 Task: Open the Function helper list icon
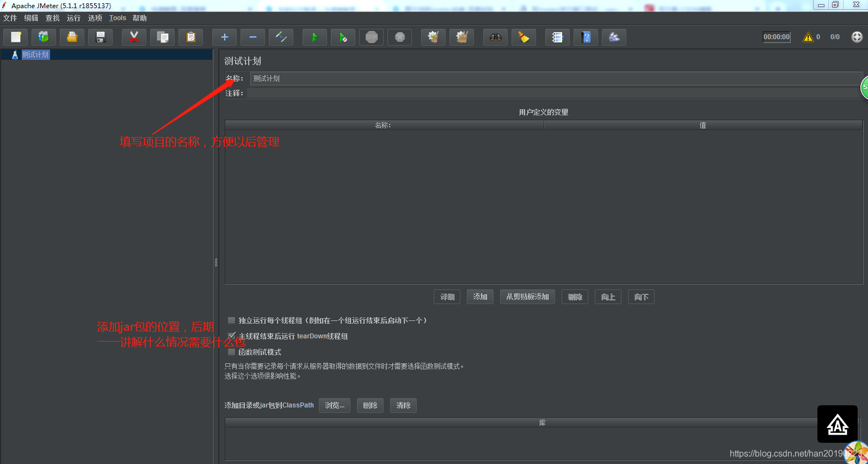557,37
